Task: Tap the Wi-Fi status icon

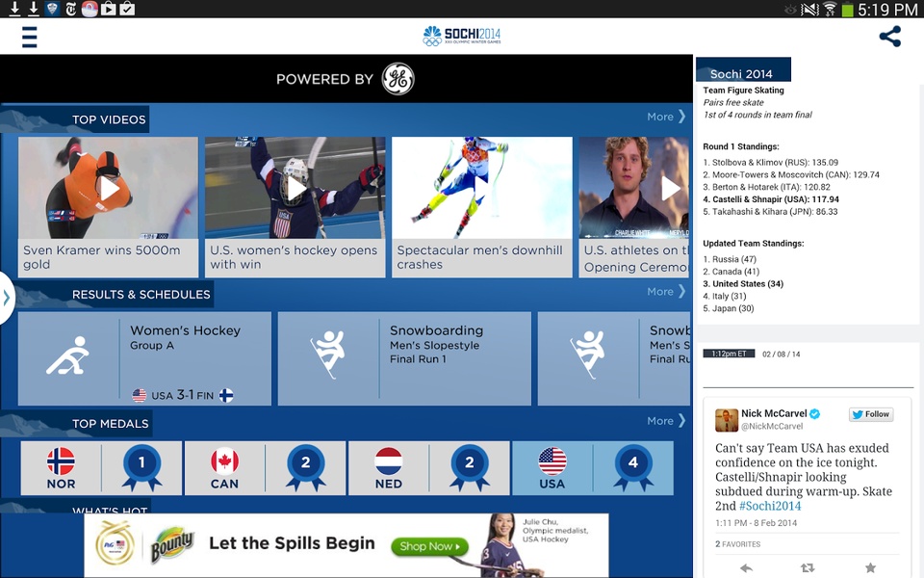Action: [830, 9]
